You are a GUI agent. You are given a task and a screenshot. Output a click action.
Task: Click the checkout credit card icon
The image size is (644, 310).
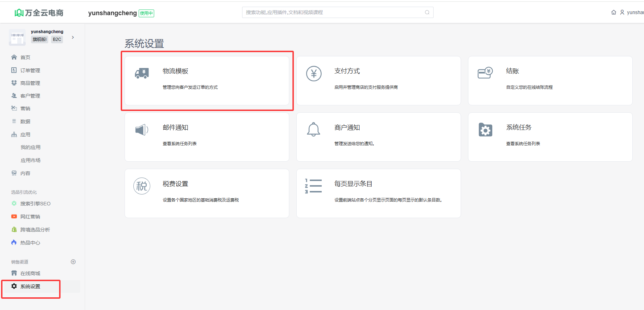[485, 73]
